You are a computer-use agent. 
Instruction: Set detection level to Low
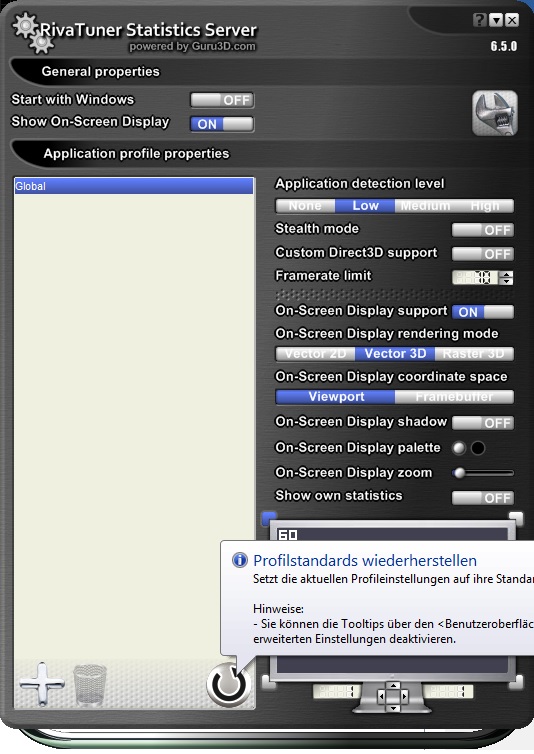(x=365, y=206)
